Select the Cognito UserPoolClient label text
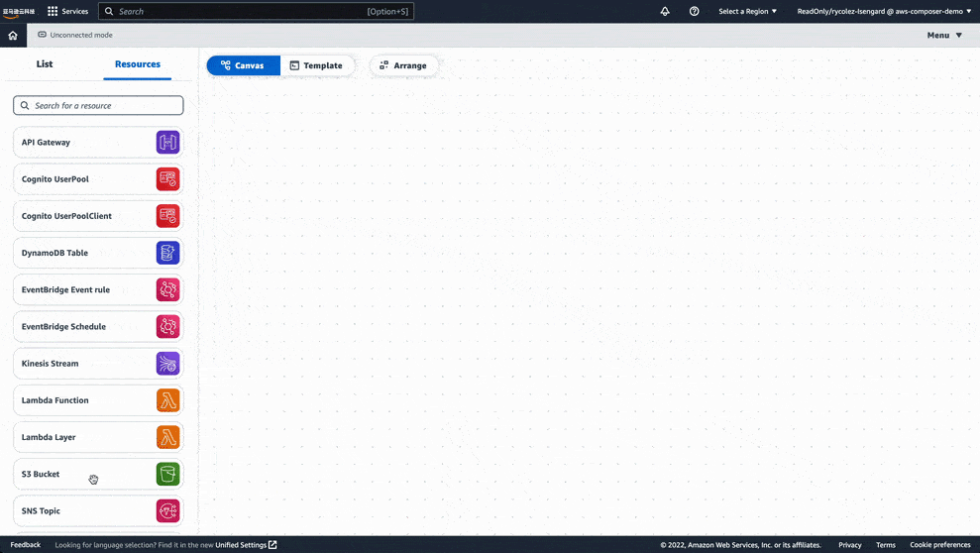 [x=66, y=216]
